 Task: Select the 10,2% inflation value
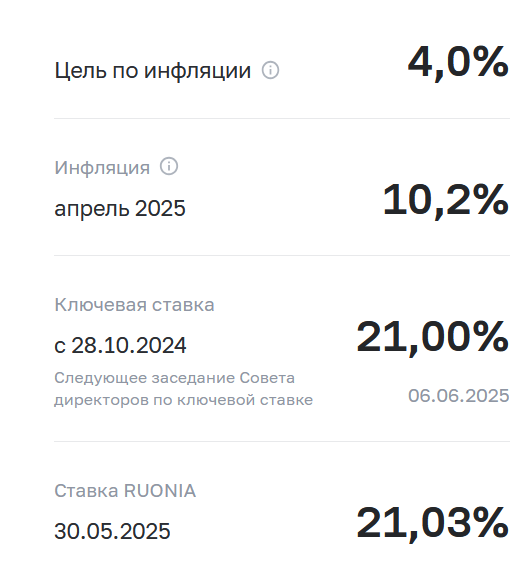[x=445, y=200]
